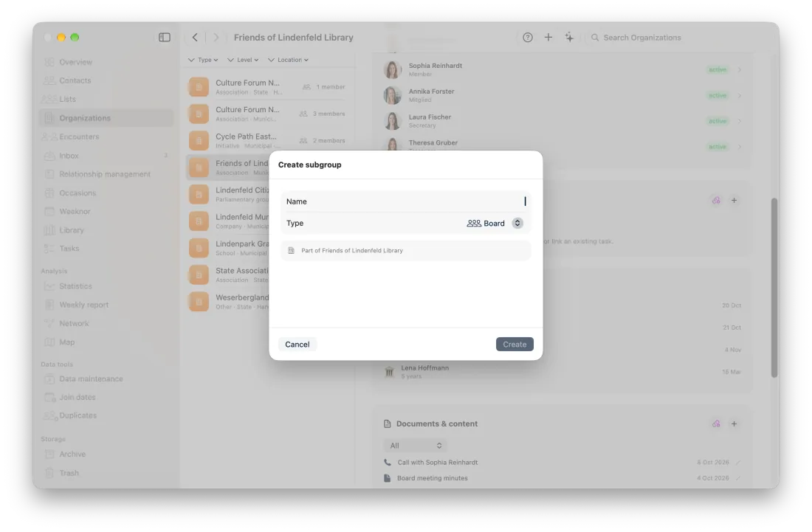Image resolution: width=812 pixels, height=532 pixels.
Task: Open Statistics in the sidebar
Action: click(75, 286)
